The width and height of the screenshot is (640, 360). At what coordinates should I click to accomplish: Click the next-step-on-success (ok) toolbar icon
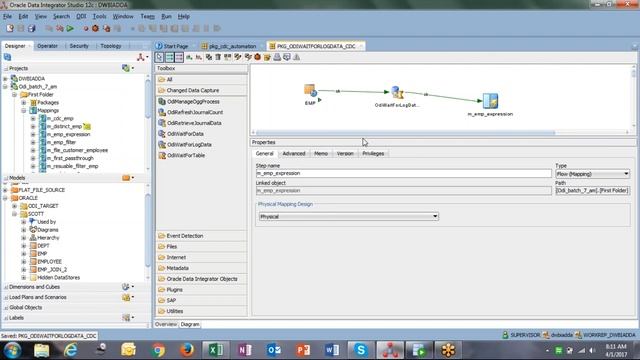189,57
